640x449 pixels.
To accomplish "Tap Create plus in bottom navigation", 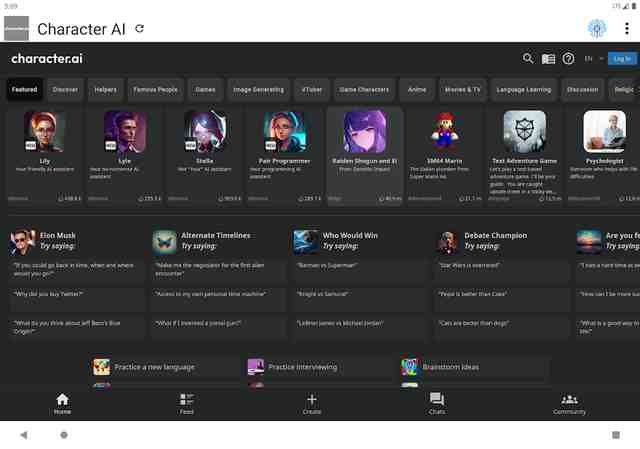I will pyautogui.click(x=312, y=404).
